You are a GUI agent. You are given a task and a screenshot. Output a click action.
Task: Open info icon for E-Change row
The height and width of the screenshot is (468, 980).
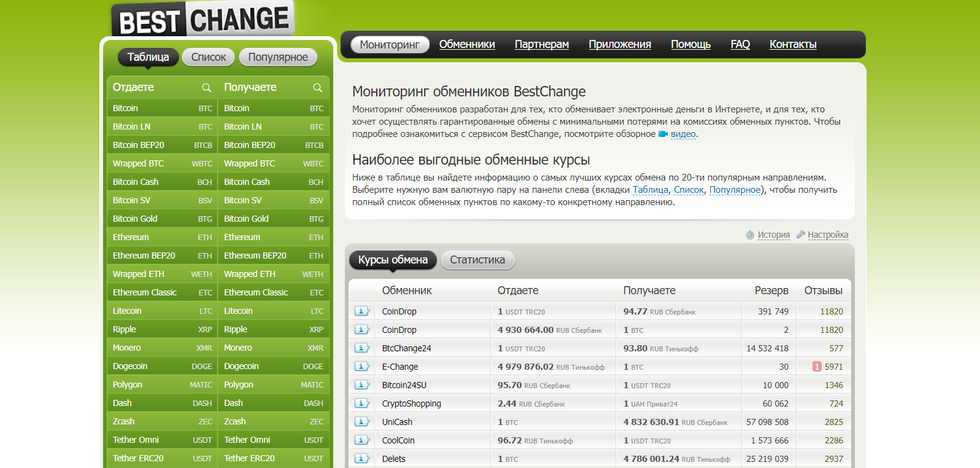pyautogui.click(x=362, y=367)
